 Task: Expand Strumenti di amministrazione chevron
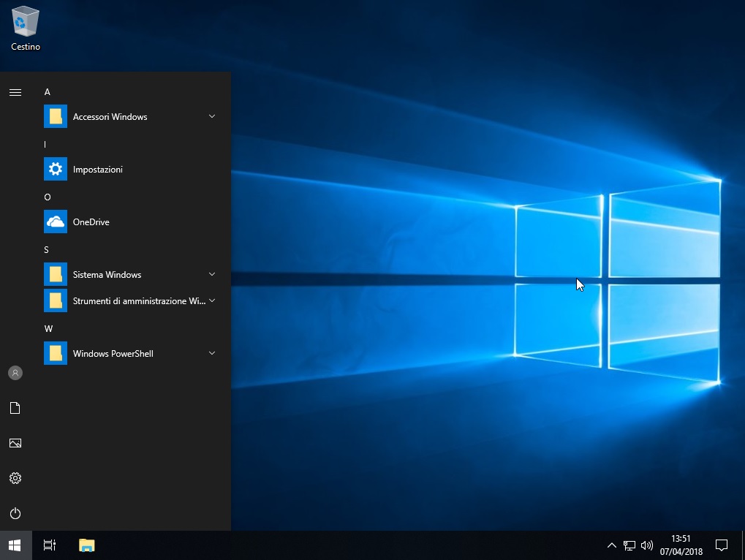coord(212,300)
